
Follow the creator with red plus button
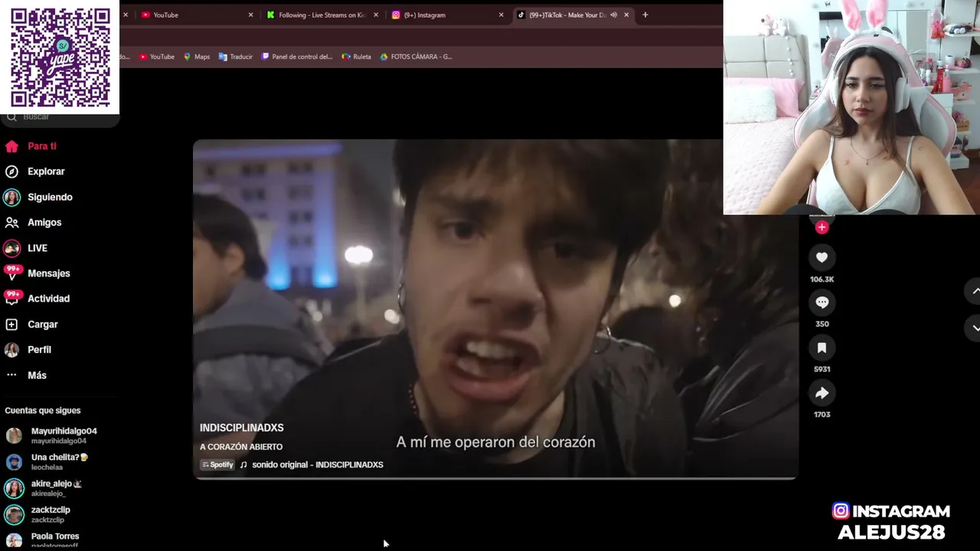click(822, 227)
